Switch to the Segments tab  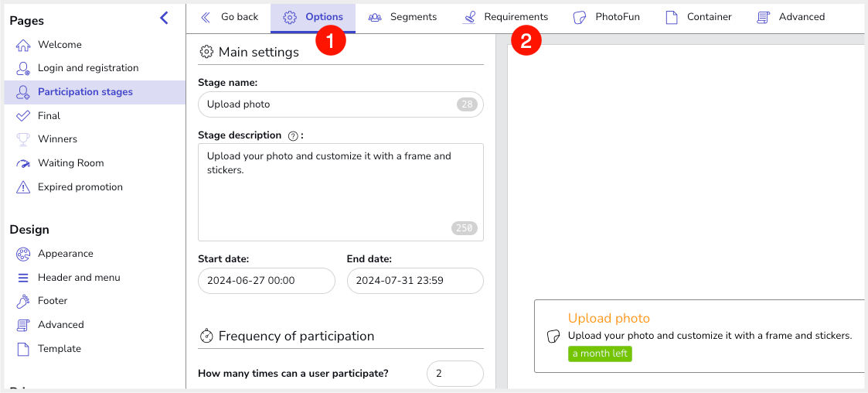point(403,17)
